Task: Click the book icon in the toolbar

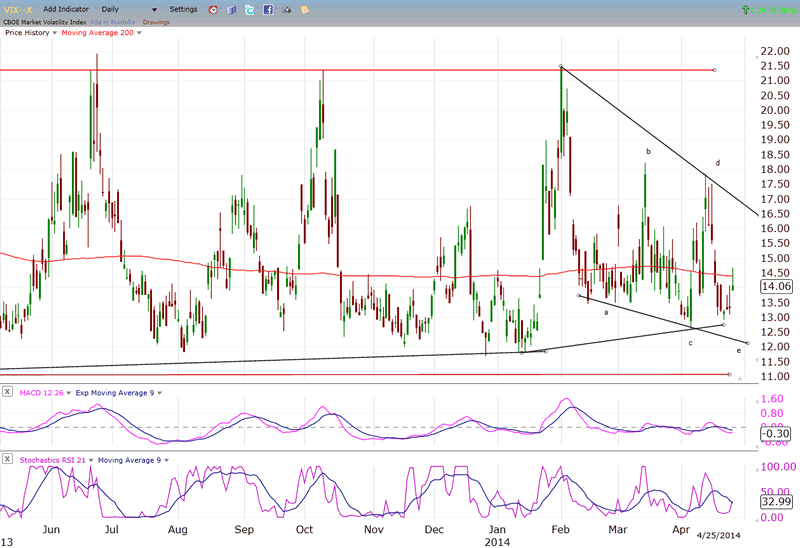Action: pos(232,9)
